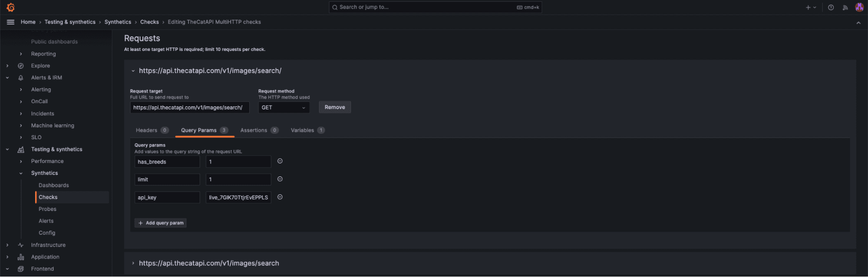Click the Testing & synthetics icon
Viewport: 868px width, 277px height.
coord(20,150)
